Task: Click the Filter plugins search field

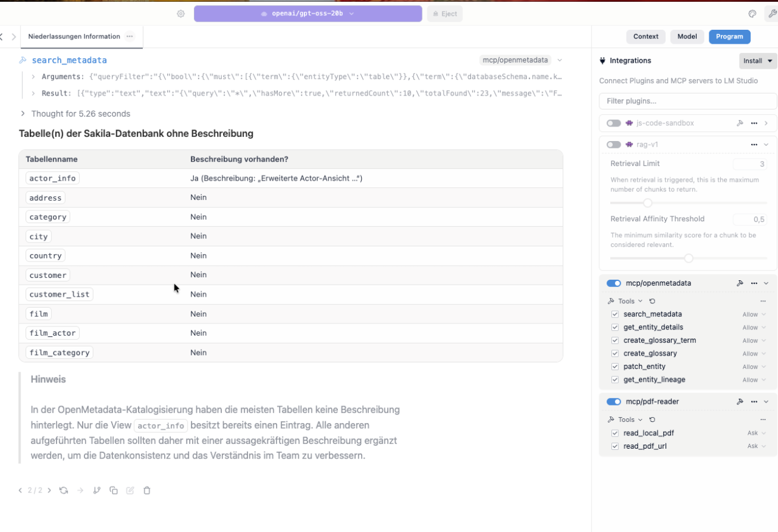Action: [x=687, y=100]
